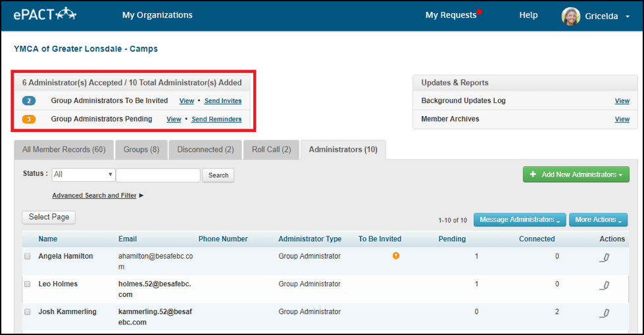Image resolution: width=644 pixels, height=335 pixels.
Task: Switch to the All Member Records (60) tab
Action: (64, 150)
